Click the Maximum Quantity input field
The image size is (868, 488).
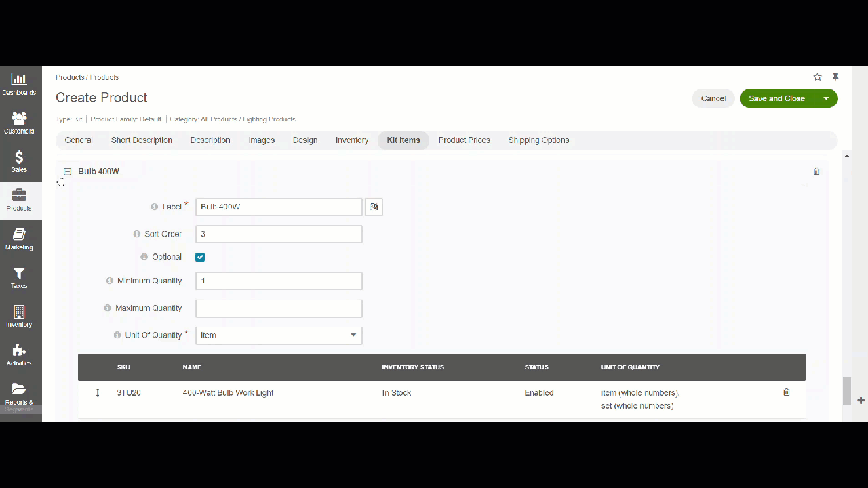[279, 308]
